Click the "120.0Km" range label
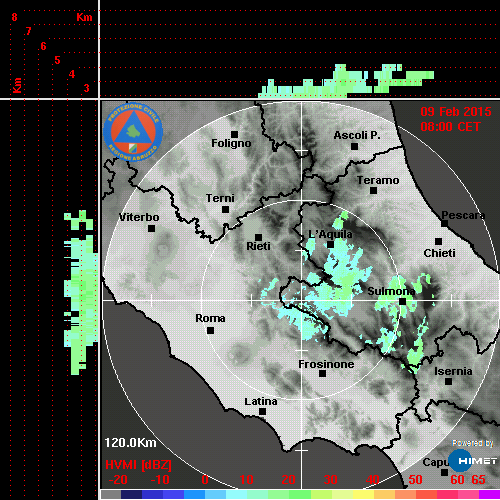The image size is (500, 500). (130, 443)
